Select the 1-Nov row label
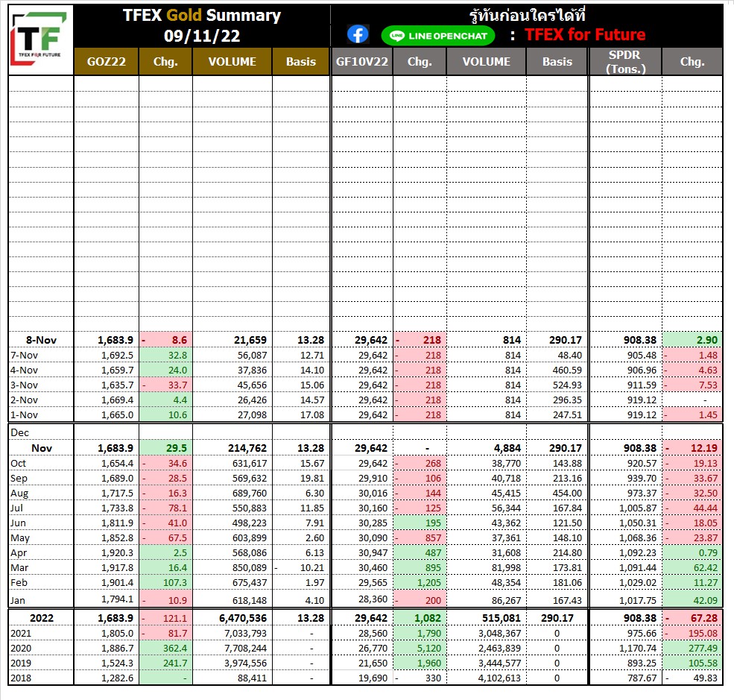This screenshot has height=700, width=734. [x=25, y=414]
